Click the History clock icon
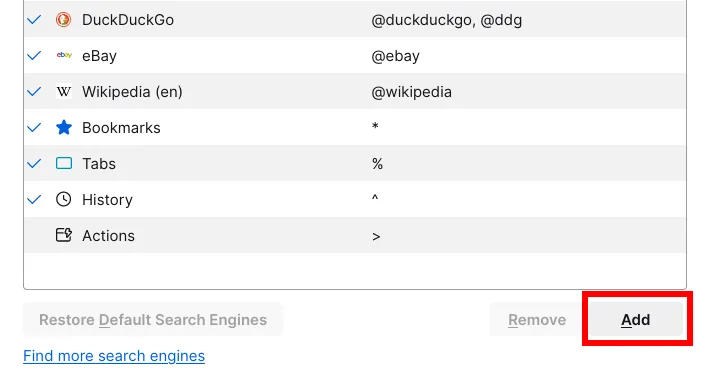 [64, 199]
